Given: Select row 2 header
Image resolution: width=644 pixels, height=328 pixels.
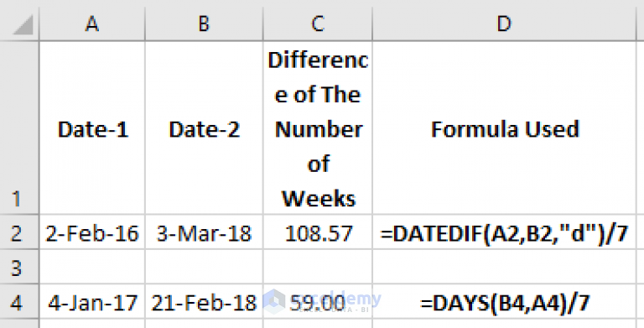Looking at the screenshot, I should (20, 232).
